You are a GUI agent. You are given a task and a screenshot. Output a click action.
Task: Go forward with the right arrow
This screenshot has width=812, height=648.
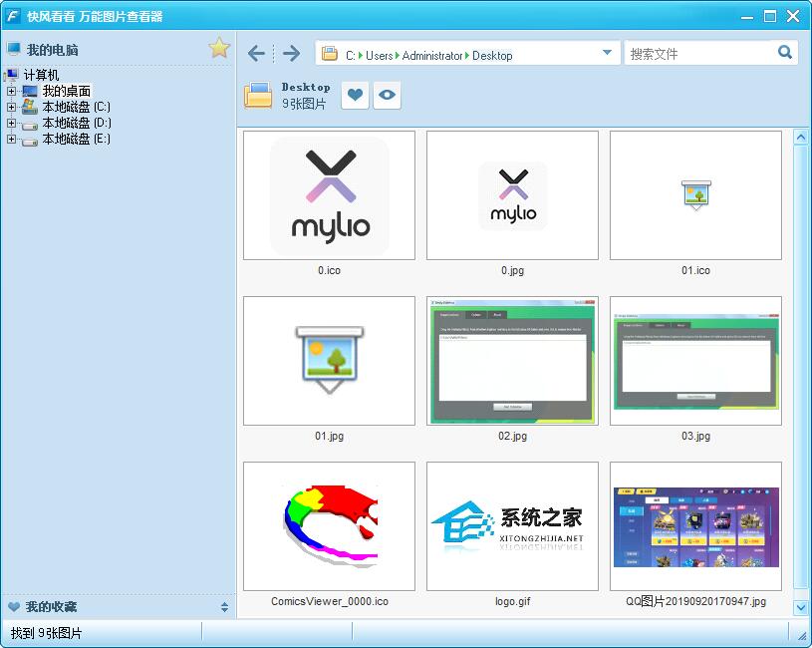coord(292,53)
